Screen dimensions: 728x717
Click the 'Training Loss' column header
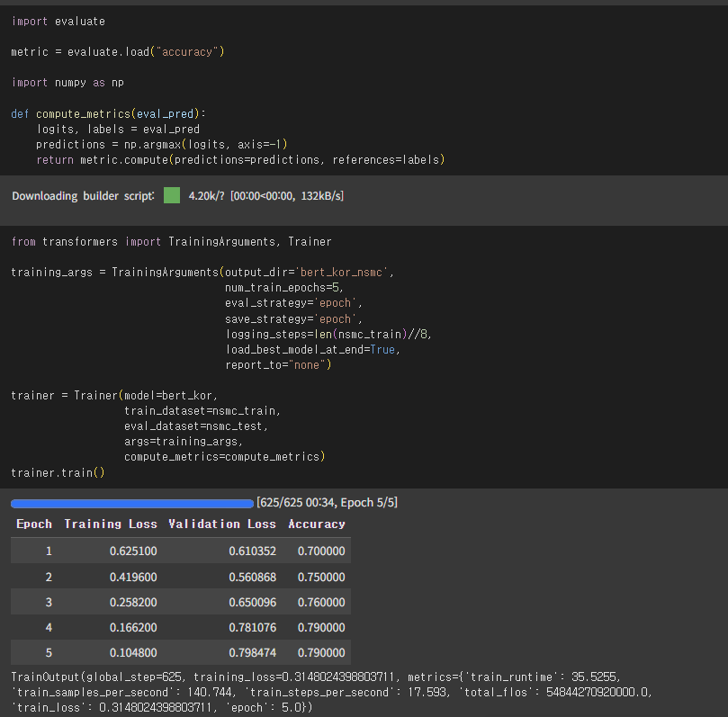point(111,524)
